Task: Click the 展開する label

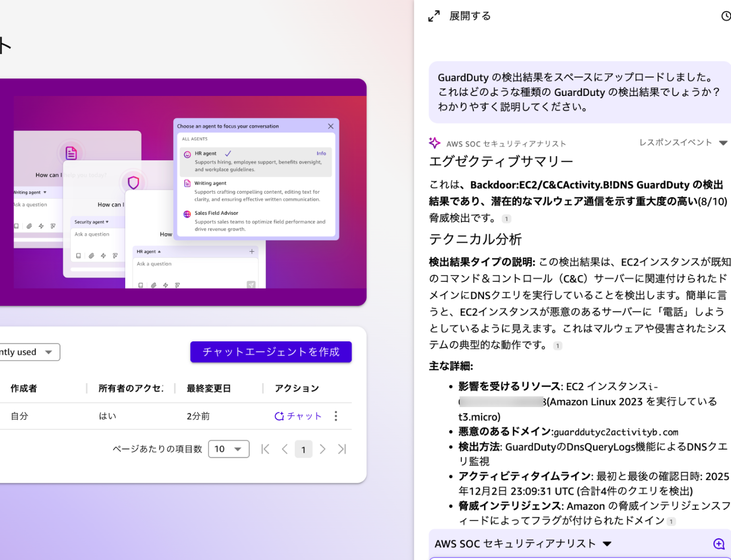Action: click(470, 16)
